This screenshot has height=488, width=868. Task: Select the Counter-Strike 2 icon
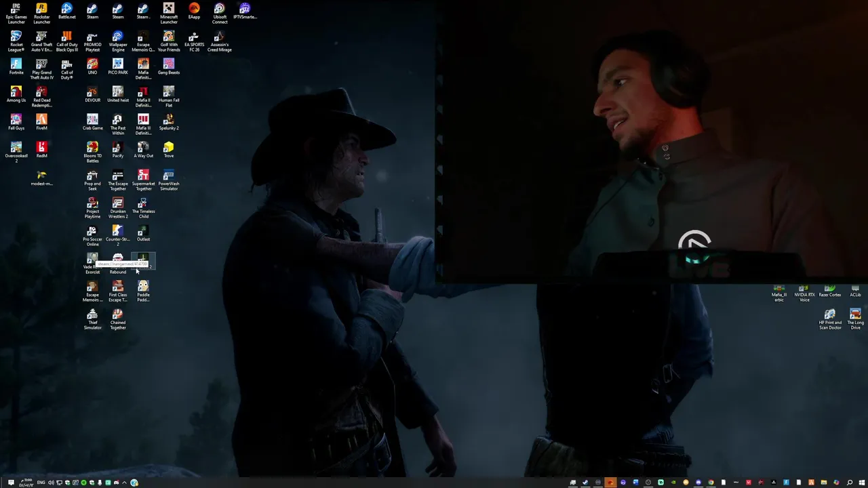pyautogui.click(x=118, y=236)
